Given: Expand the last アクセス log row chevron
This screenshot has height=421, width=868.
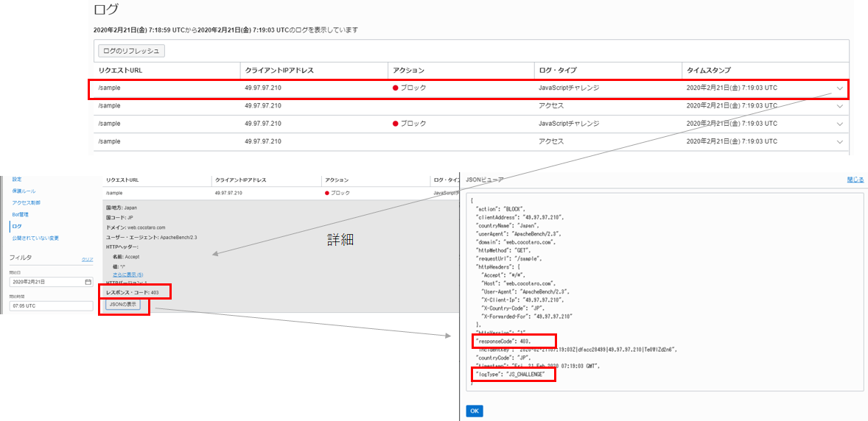Looking at the screenshot, I should (x=840, y=141).
